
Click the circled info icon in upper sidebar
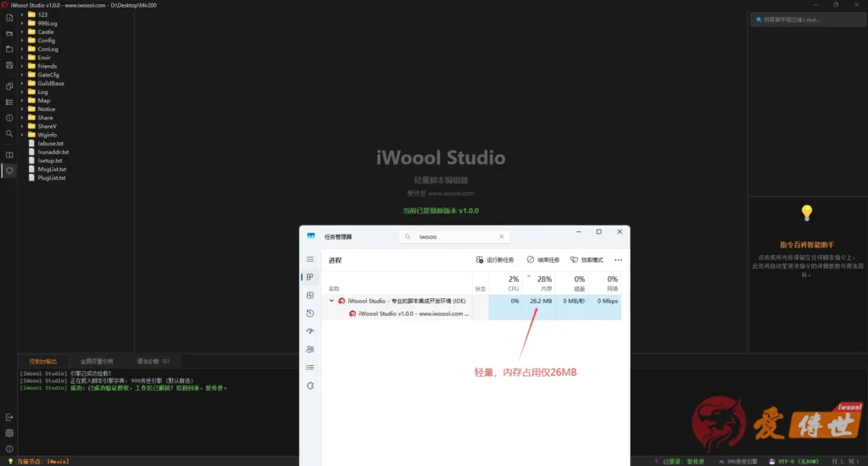(9, 118)
